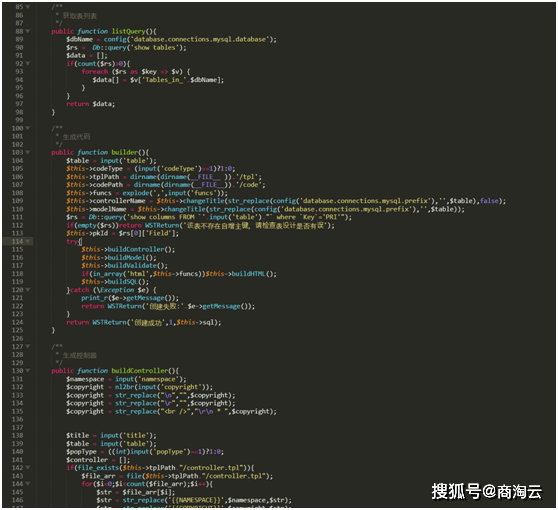Collapse the catch block at line 120
558x510 pixels.
tap(28, 290)
